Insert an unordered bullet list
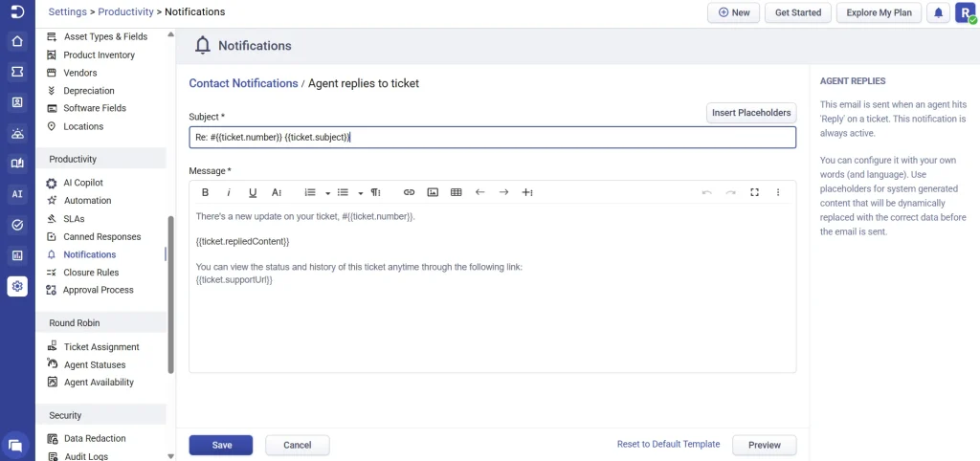980x461 pixels. pyautogui.click(x=343, y=192)
